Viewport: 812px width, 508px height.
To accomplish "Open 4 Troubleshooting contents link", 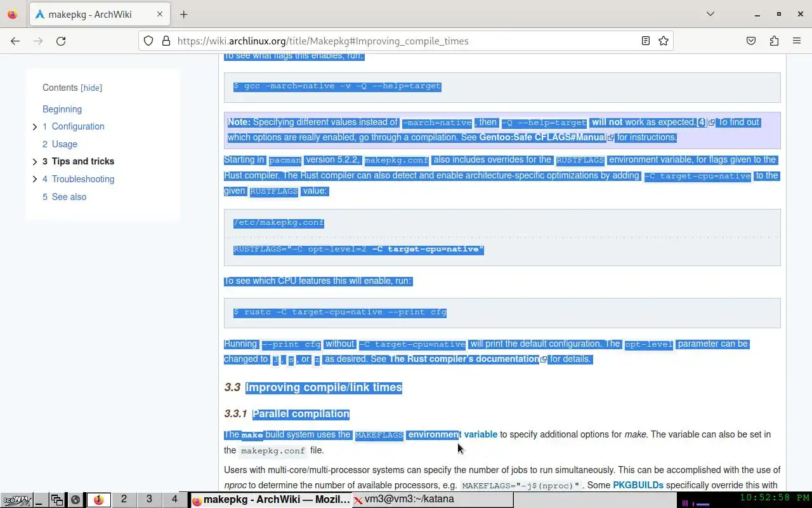I will point(79,179).
